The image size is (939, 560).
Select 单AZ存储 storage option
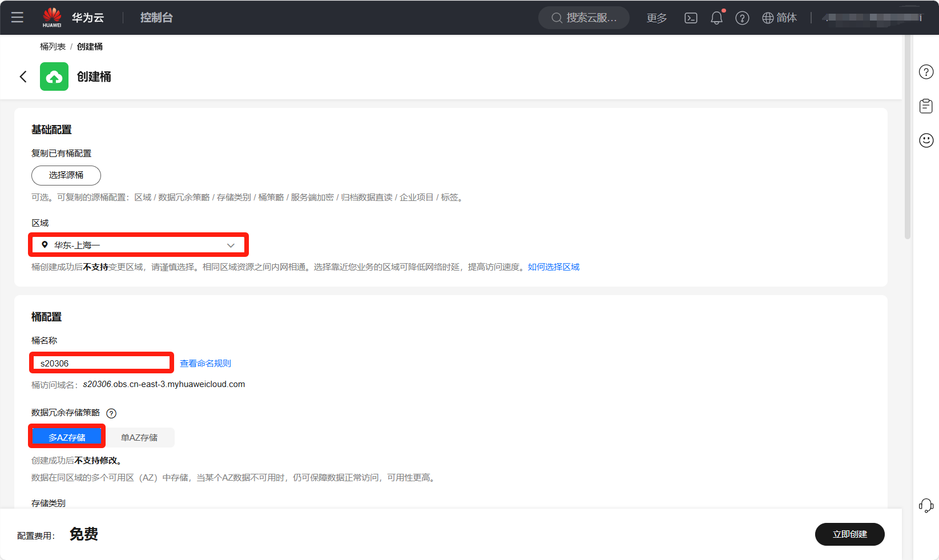(x=139, y=437)
